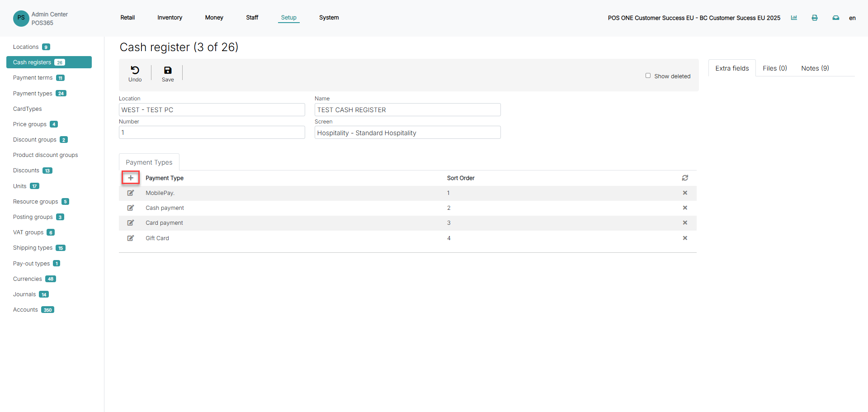The height and width of the screenshot is (412, 868).
Task: Open the Setup menu
Action: [288, 18]
